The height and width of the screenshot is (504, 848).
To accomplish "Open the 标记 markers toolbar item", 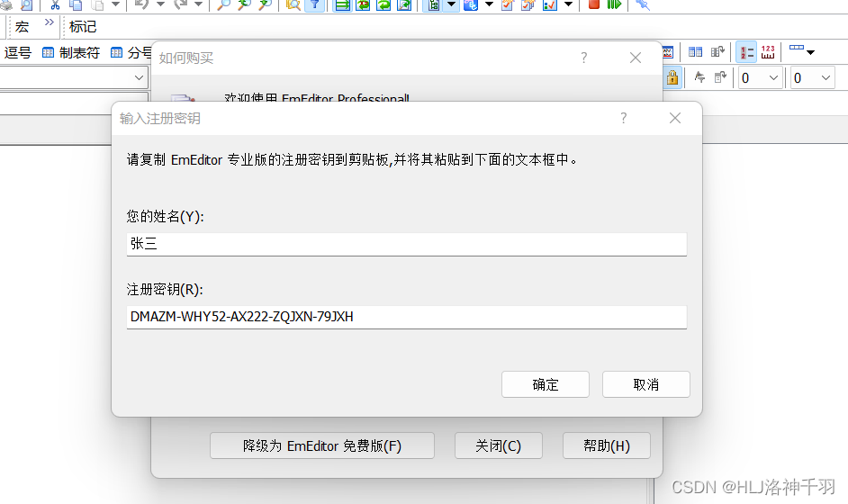I will pos(83,26).
